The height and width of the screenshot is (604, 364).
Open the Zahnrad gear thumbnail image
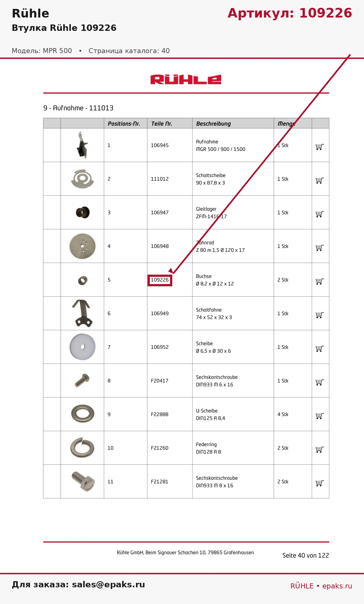83,246
